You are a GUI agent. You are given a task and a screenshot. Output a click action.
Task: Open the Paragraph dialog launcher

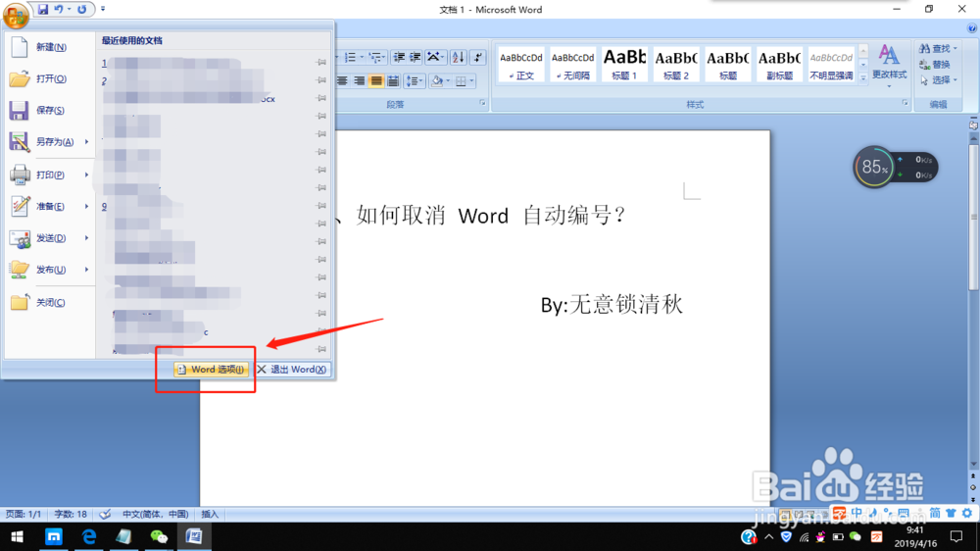coord(482,103)
